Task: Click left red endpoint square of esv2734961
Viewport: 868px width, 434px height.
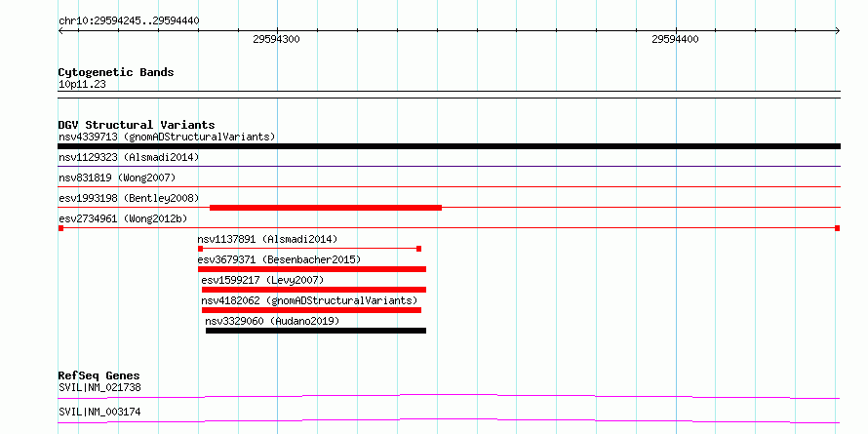Action: (x=60, y=228)
